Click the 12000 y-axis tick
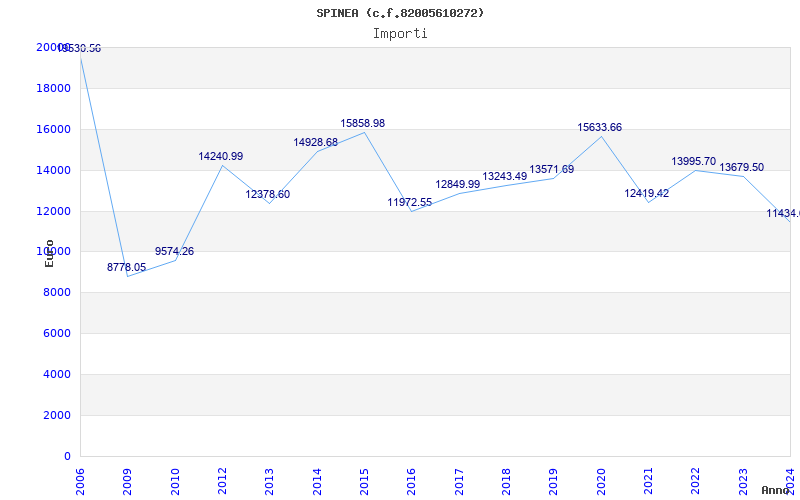The image size is (800, 500). pyautogui.click(x=53, y=211)
